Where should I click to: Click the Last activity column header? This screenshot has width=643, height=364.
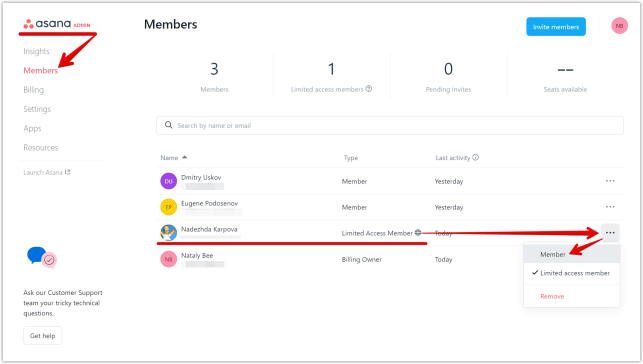point(453,158)
